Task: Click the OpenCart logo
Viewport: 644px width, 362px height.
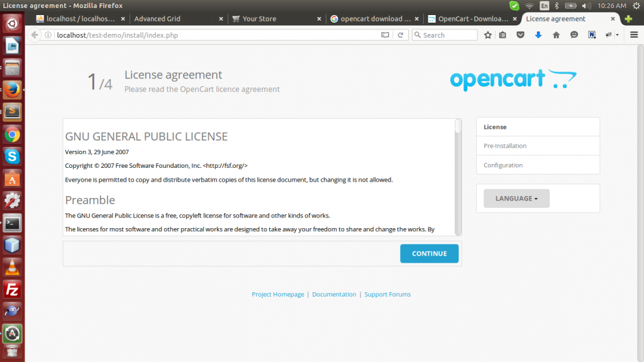Action: tap(513, 80)
